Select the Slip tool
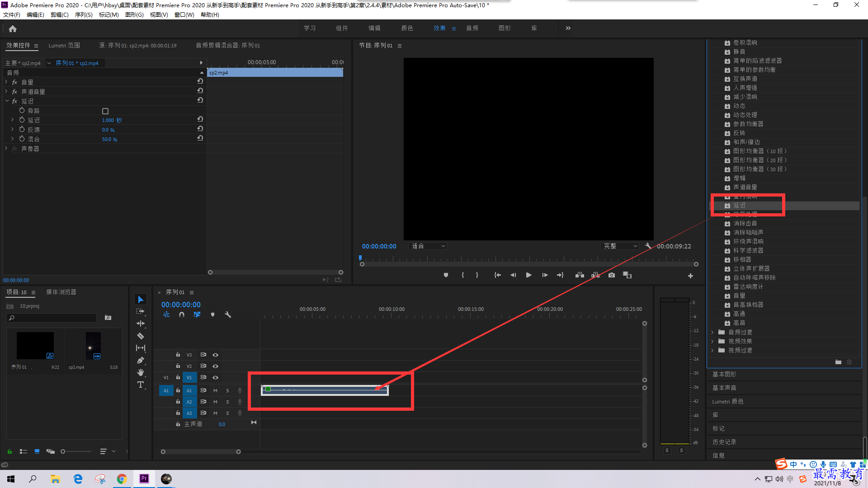The width and height of the screenshot is (868, 488). tap(141, 348)
